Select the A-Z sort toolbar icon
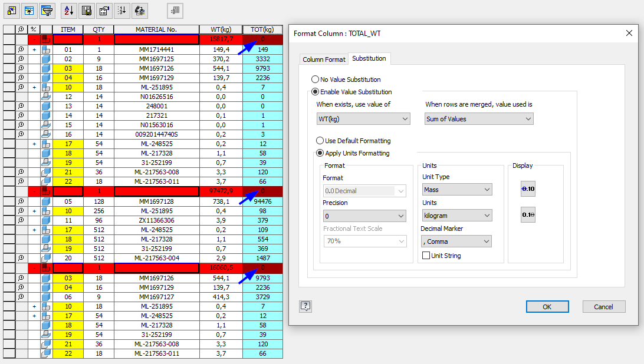Viewport: 644px width, 364px height. coord(69,11)
